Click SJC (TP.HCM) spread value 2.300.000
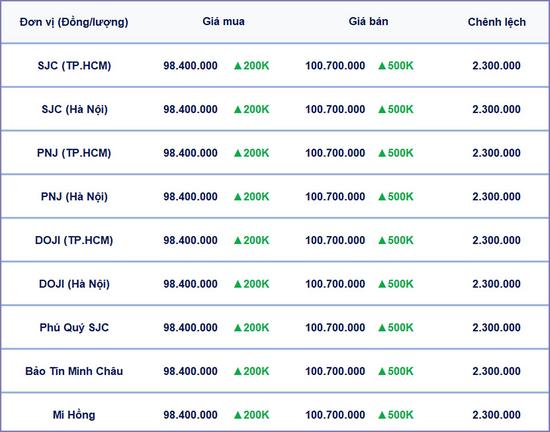550x432 pixels. coord(496,66)
